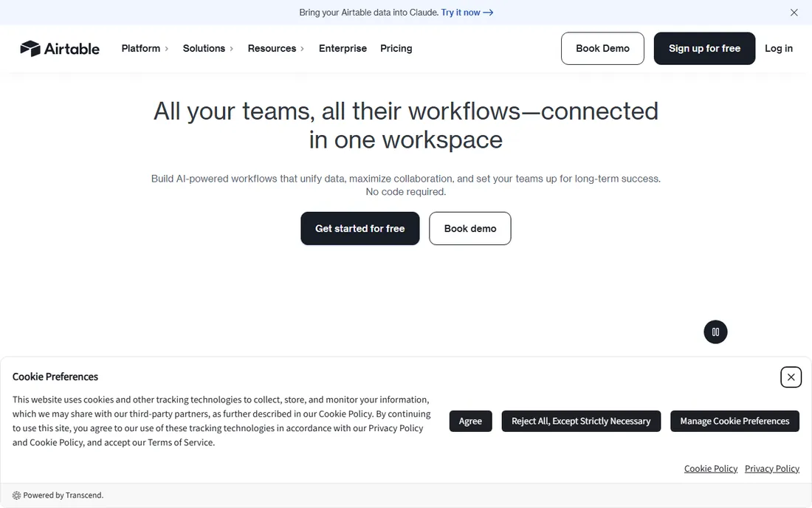Click the 'Cookie Preferences' heading

click(55, 377)
